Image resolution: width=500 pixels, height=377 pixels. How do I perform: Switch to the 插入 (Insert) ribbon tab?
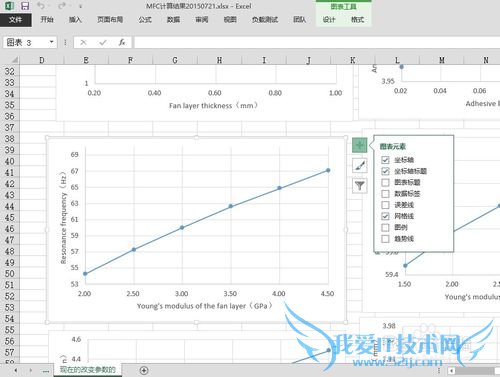click(x=75, y=20)
